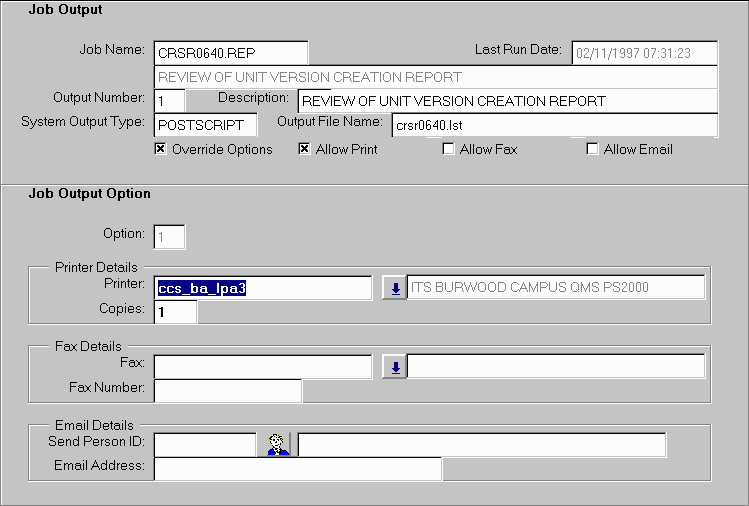Click the Printer field showing ccs_ba_lpa3
Image resolution: width=749 pixels, height=506 pixels.
(263, 288)
